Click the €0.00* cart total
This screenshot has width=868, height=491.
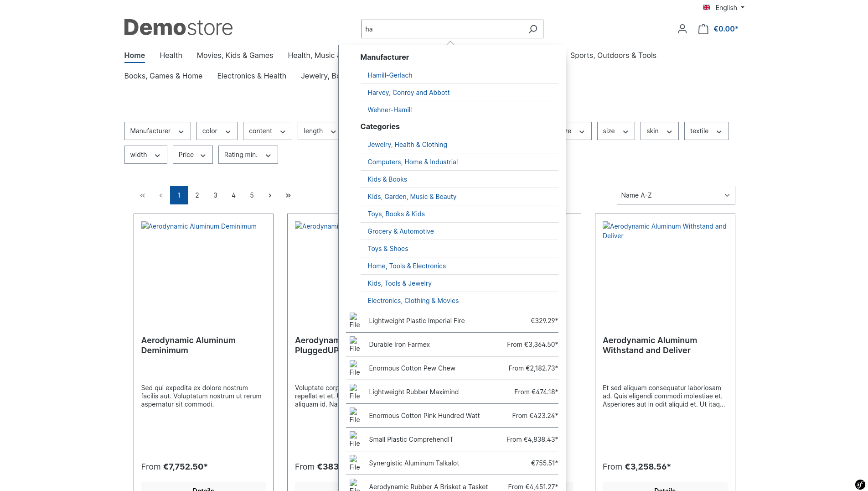[726, 29]
